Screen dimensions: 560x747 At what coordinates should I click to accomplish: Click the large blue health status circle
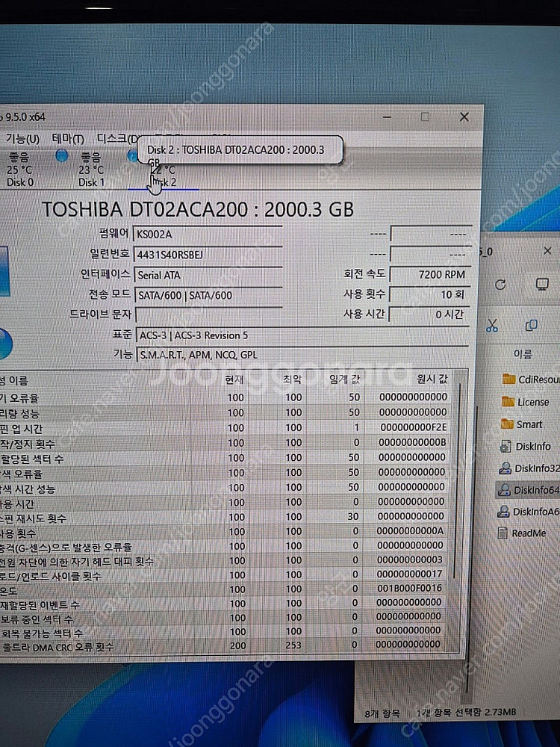[4, 344]
